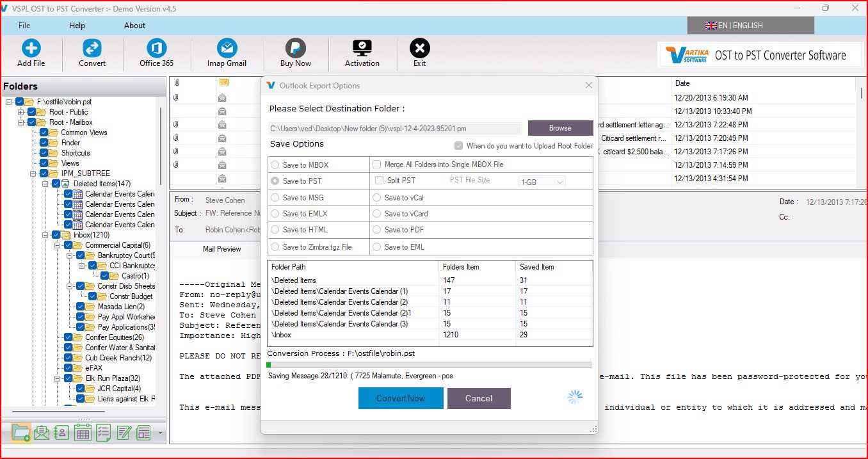Switch to calendar view icon in bottom bar
The image size is (868, 459).
(83, 433)
